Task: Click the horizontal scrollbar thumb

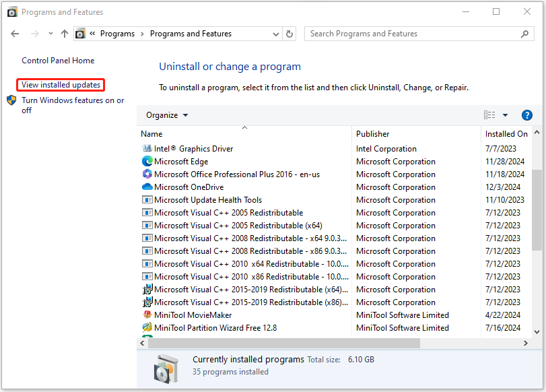Action: (284, 344)
